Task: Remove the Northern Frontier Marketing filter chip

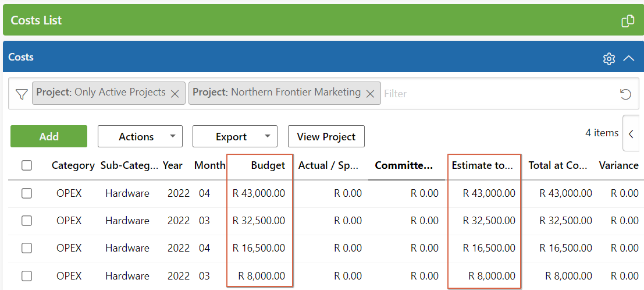Action: tap(370, 93)
